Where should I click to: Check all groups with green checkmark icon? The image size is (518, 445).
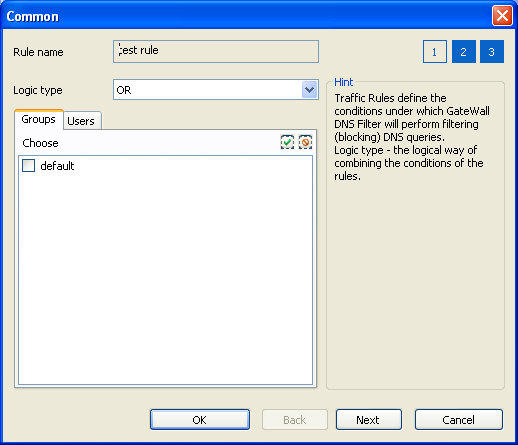pyautogui.click(x=287, y=142)
